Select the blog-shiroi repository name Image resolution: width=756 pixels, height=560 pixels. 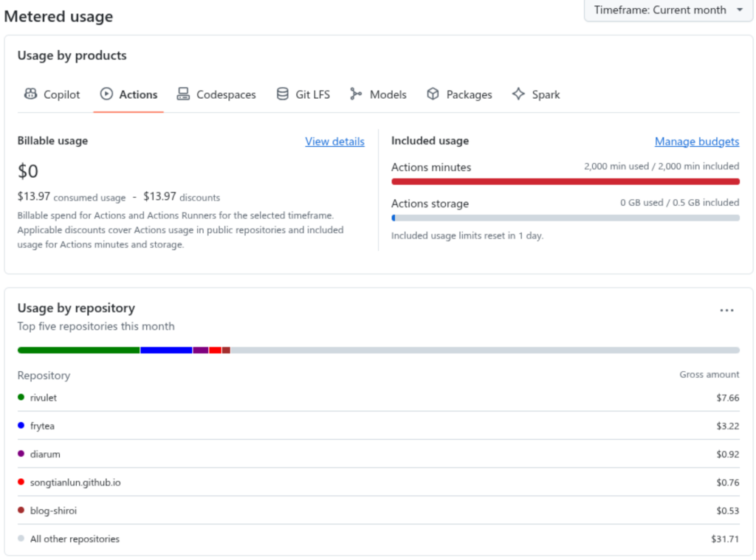tap(53, 511)
